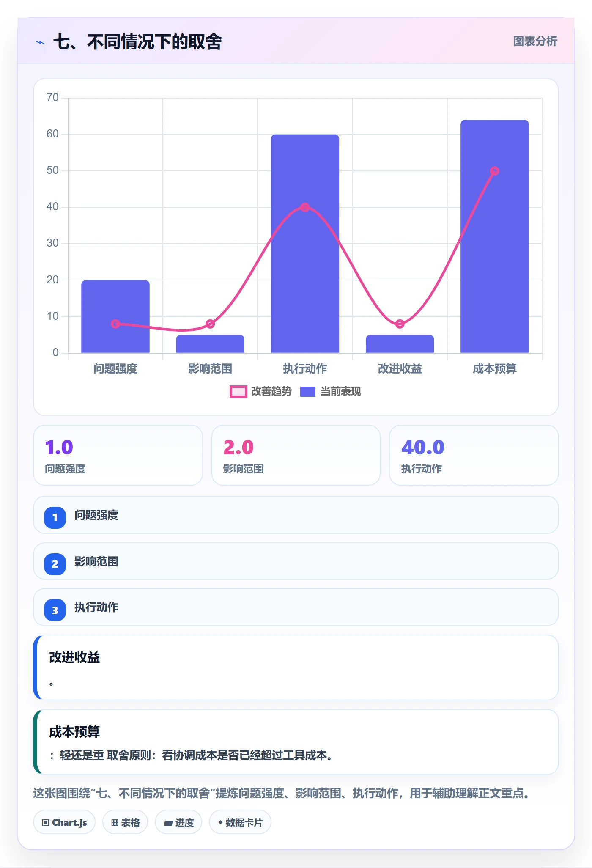The height and width of the screenshot is (868, 592).
Task: Click the pink line point above 执行动作
Action: coord(305,207)
